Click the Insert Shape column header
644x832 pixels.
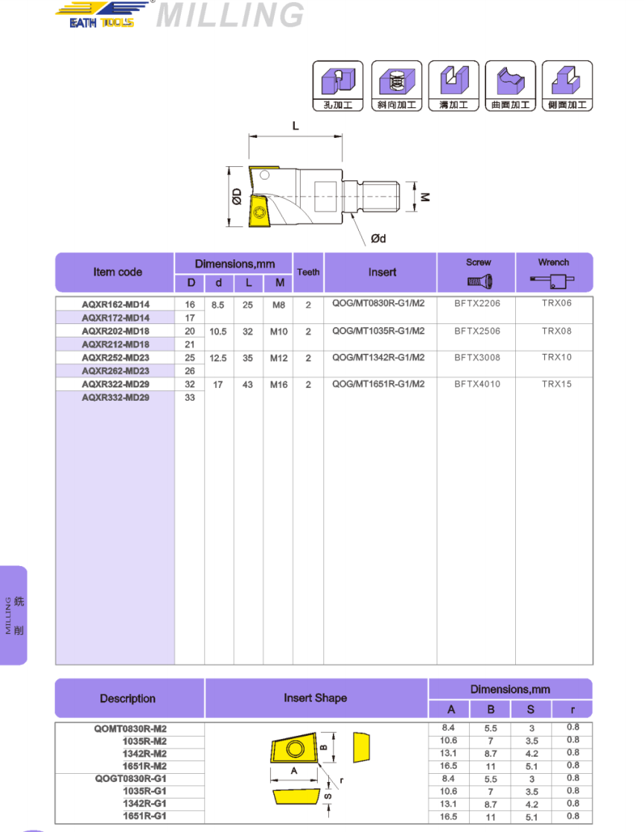[315, 699]
